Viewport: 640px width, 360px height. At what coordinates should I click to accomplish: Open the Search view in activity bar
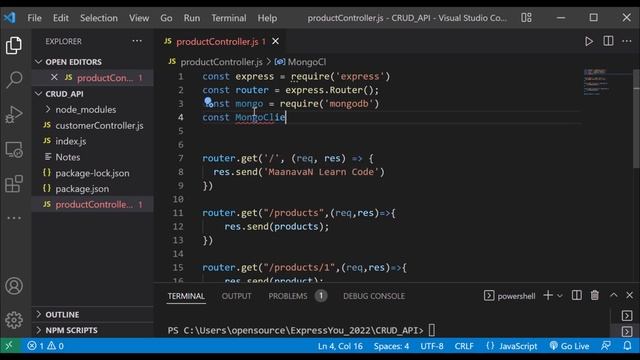tap(14, 80)
